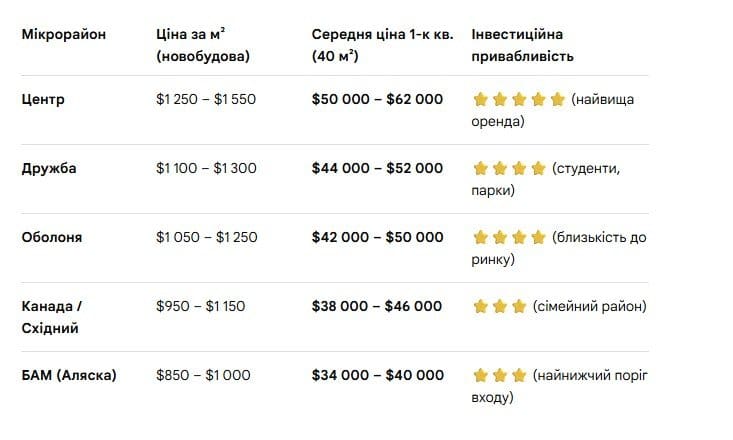This screenshot has height=440, width=733.
Task: Click the first star in the БАМ (Аляска) row
Action: (480, 376)
